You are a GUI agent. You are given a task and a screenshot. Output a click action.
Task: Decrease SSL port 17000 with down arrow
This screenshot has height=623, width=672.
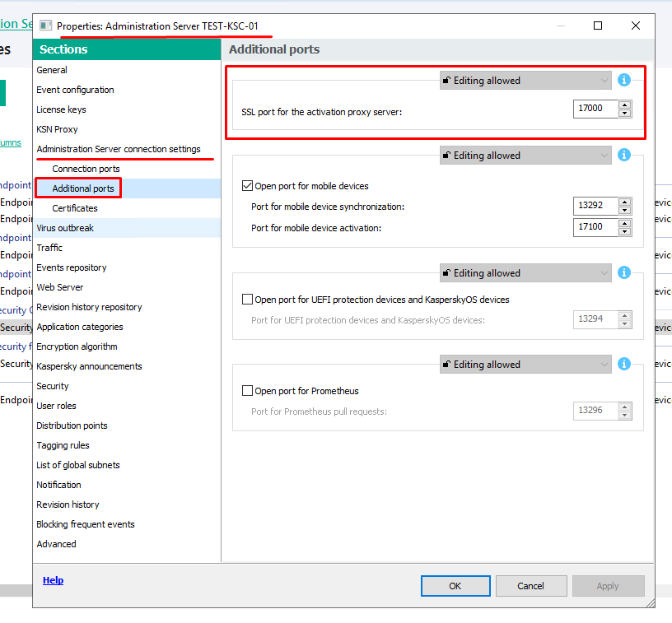pos(625,113)
